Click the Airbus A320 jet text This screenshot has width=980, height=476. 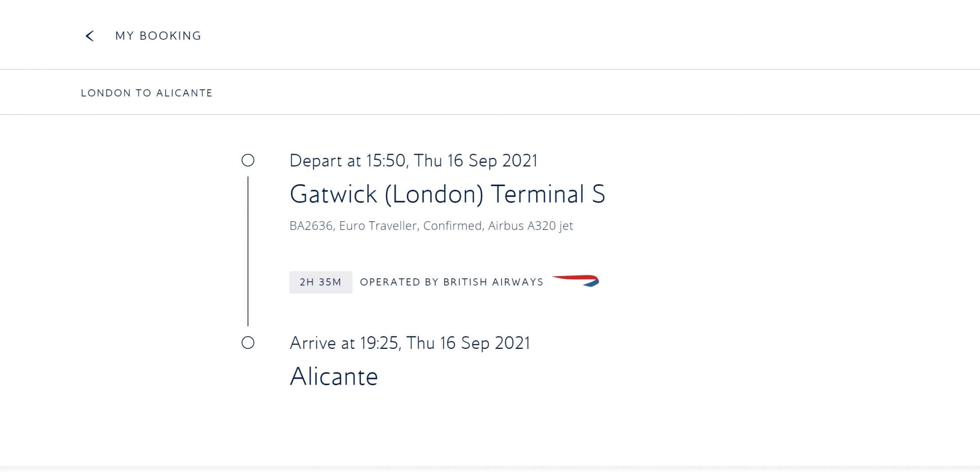point(531,226)
